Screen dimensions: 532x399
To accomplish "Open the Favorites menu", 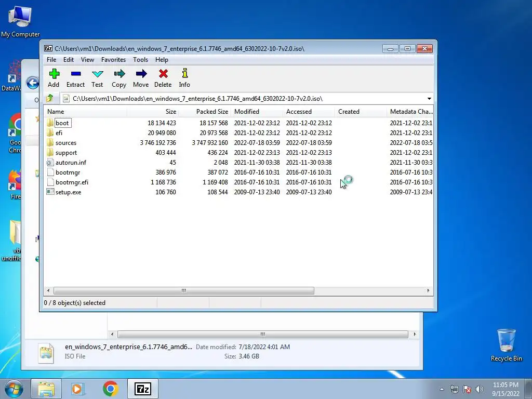I will click(113, 60).
